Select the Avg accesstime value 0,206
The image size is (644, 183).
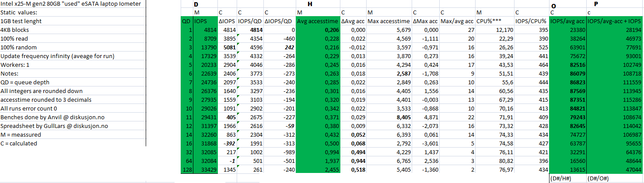[331, 30]
